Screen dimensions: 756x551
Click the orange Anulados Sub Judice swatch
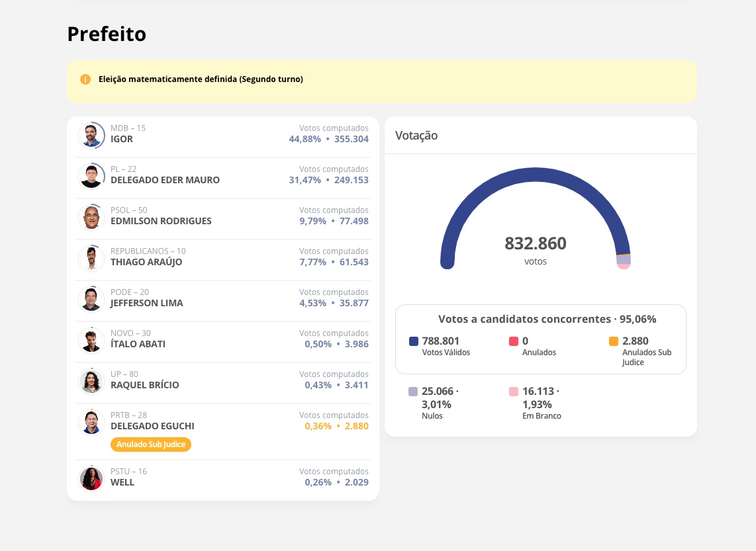pos(614,341)
